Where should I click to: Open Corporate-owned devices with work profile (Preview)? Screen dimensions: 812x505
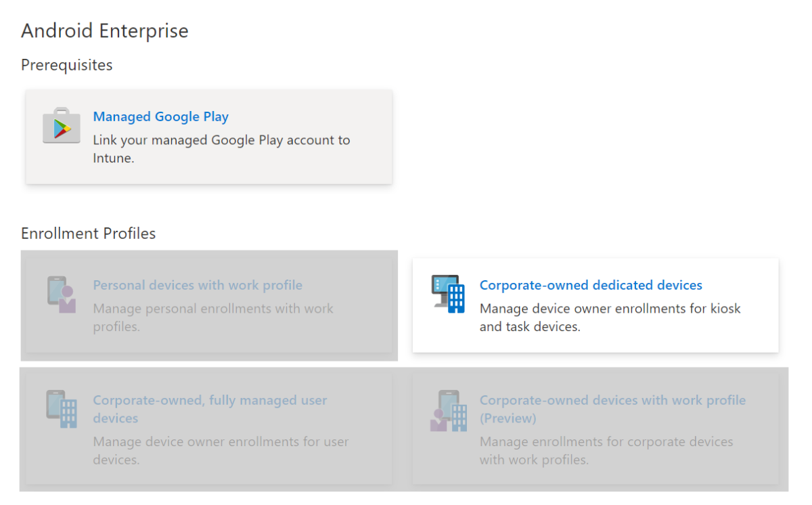point(612,409)
